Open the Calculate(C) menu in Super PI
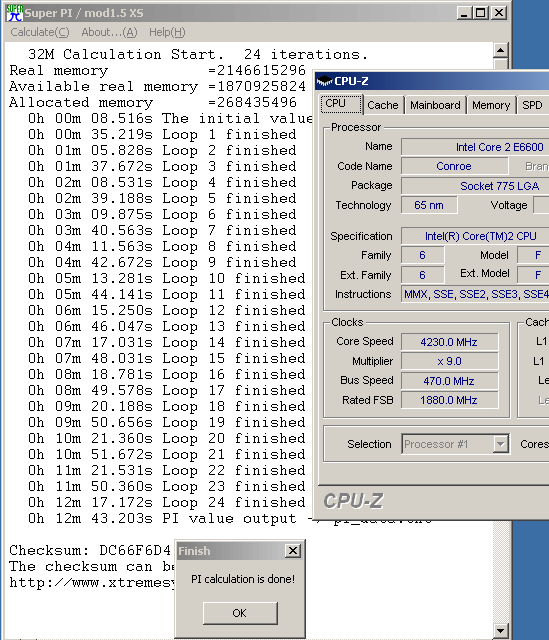The height and width of the screenshot is (640, 549). click(40, 32)
